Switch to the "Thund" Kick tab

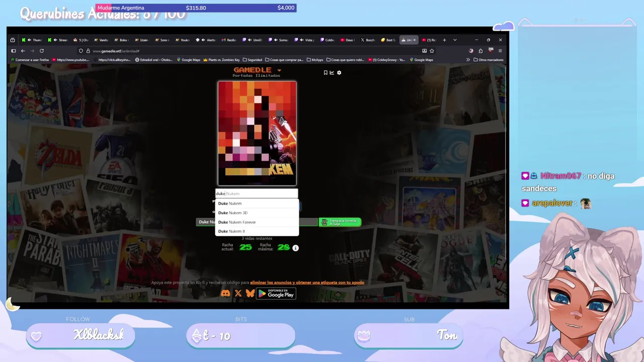32,40
